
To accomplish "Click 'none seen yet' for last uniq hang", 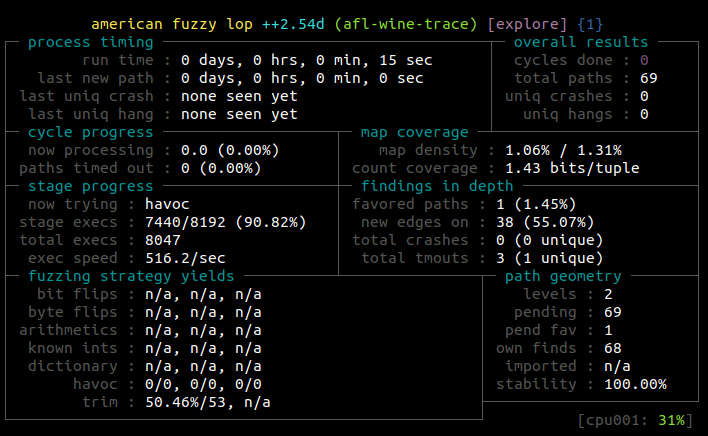I will click(239, 114).
